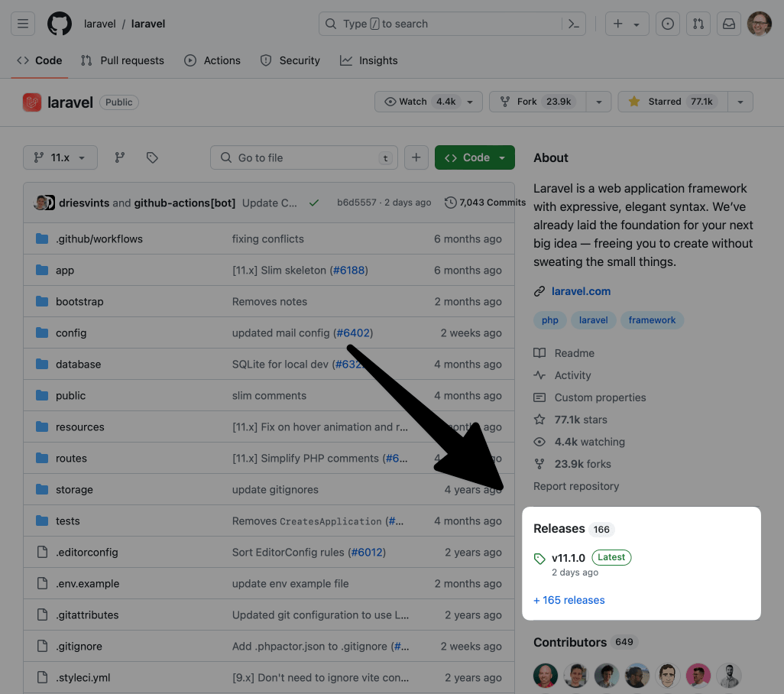
Task: View tags via tag icon
Action: coord(152,157)
